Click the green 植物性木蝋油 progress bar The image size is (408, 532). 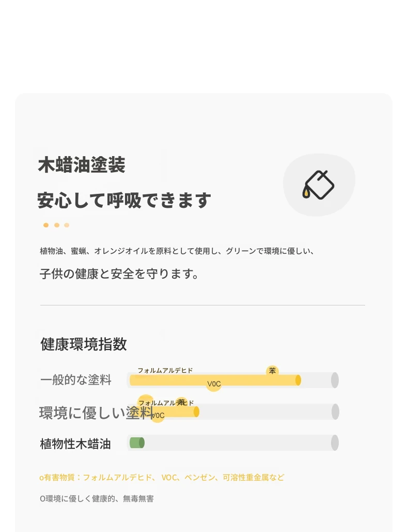(136, 443)
